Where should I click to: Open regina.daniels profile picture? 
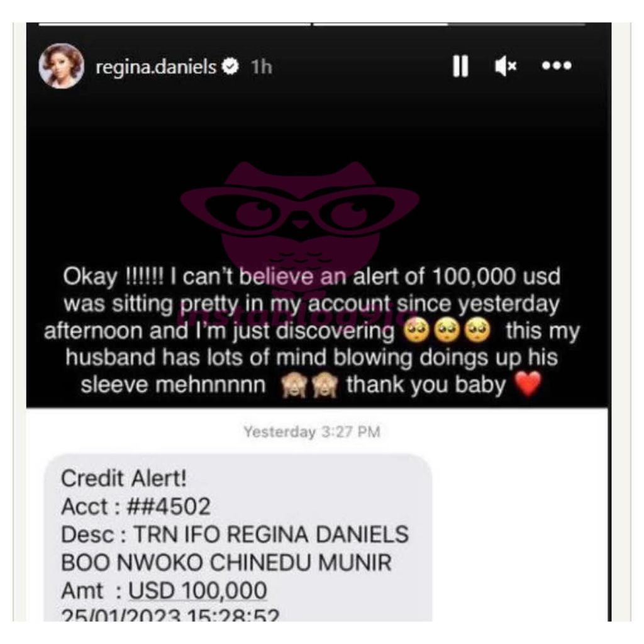point(62,65)
